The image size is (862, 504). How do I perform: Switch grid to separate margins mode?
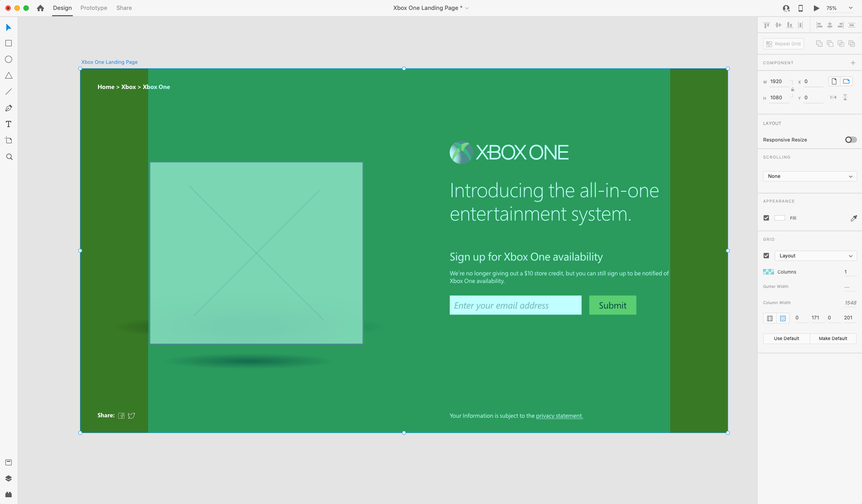783,318
